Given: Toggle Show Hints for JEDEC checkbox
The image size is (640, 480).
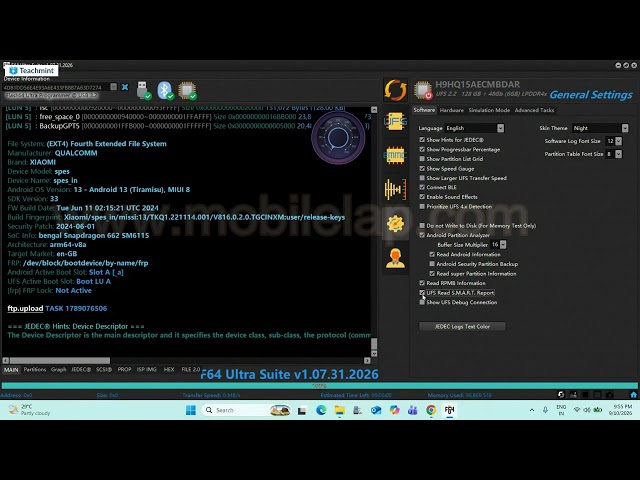Looking at the screenshot, I should coord(422,140).
